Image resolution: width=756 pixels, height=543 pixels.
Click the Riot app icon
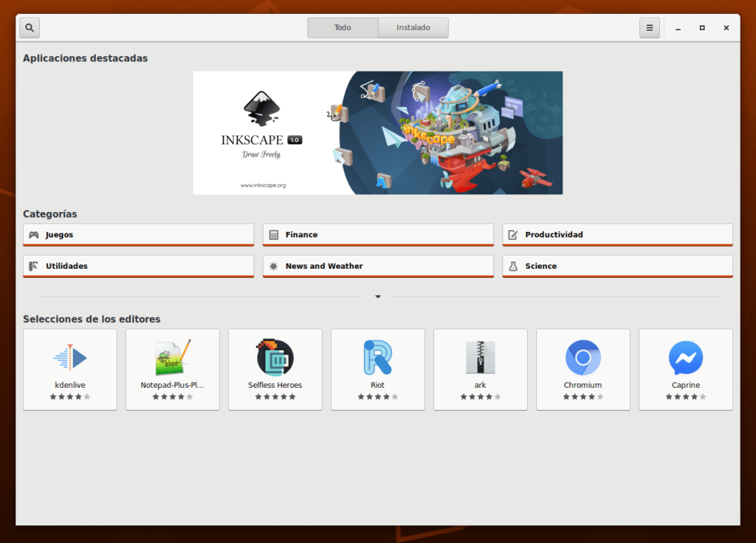[x=378, y=358]
